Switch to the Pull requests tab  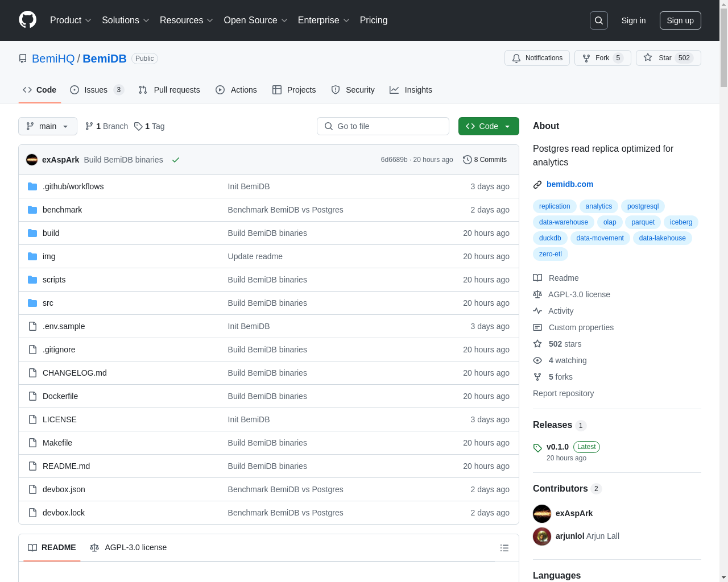click(169, 90)
